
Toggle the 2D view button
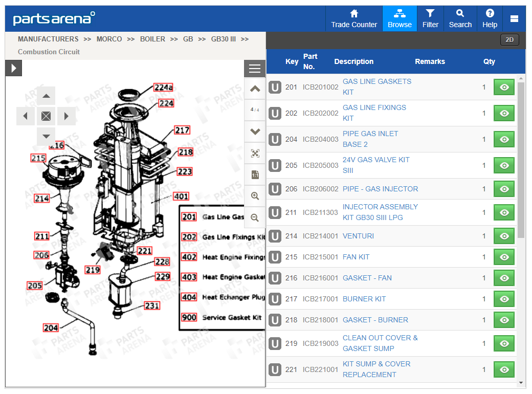coord(509,40)
